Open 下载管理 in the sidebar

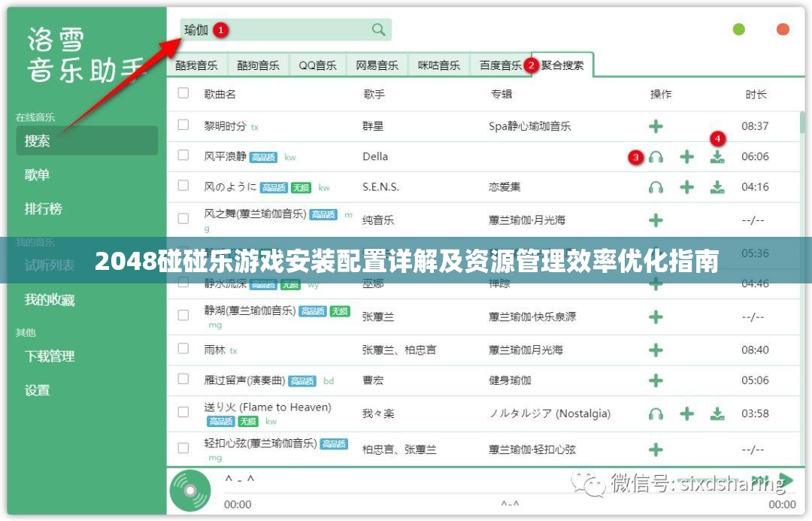coord(50,356)
